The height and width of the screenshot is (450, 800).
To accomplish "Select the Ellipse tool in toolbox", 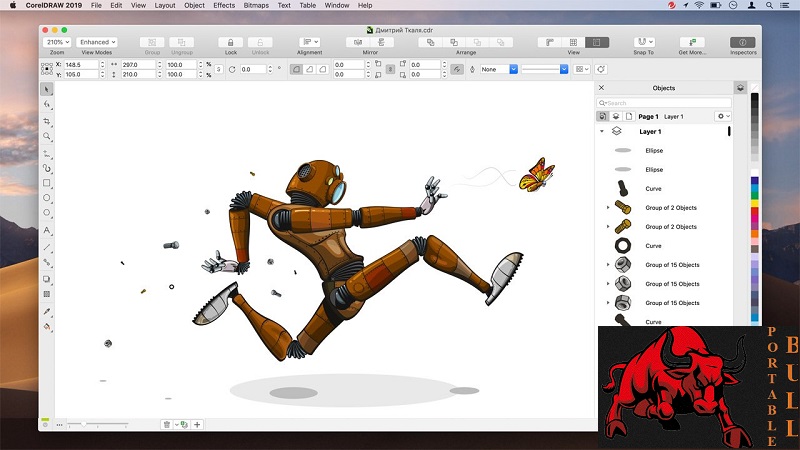I will point(46,198).
